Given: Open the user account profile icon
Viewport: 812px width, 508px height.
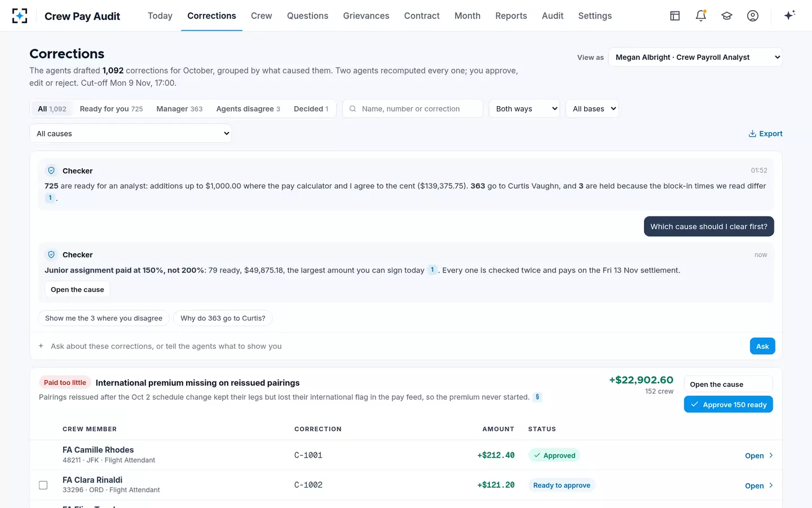Looking at the screenshot, I should coord(753,16).
